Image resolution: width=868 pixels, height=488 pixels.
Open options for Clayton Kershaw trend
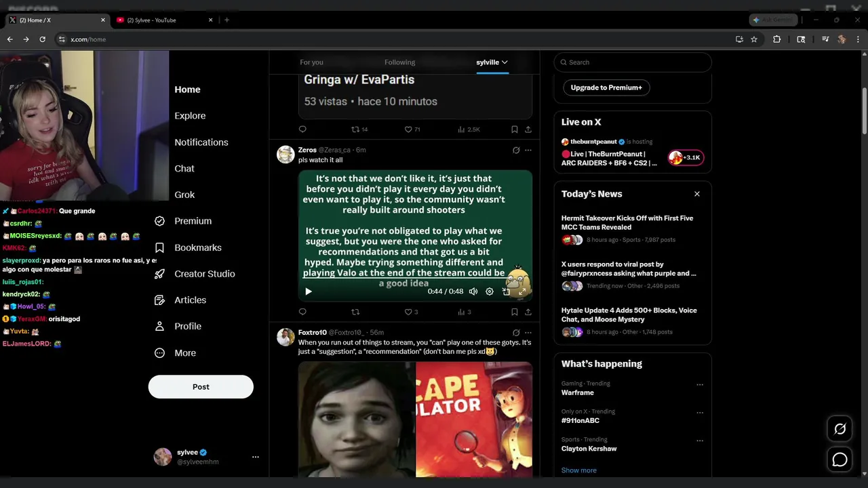tap(700, 441)
